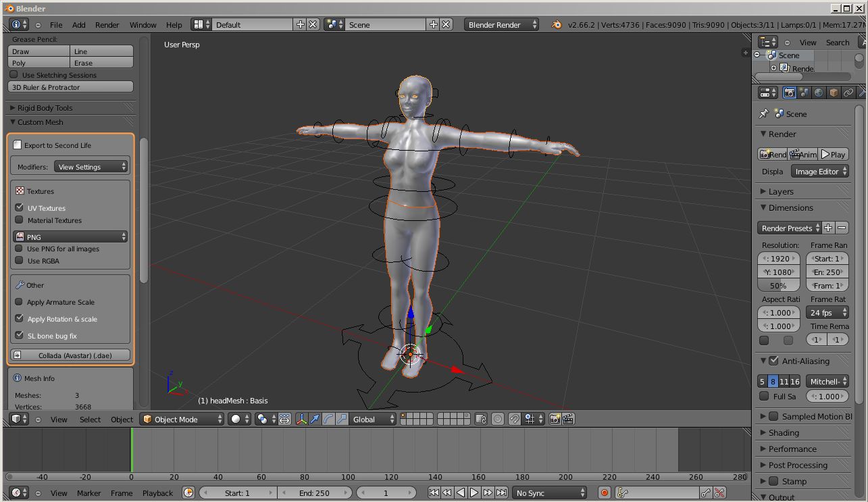Click the 3D Ruler & Protractor button
This screenshot has width=868, height=502.
point(70,87)
